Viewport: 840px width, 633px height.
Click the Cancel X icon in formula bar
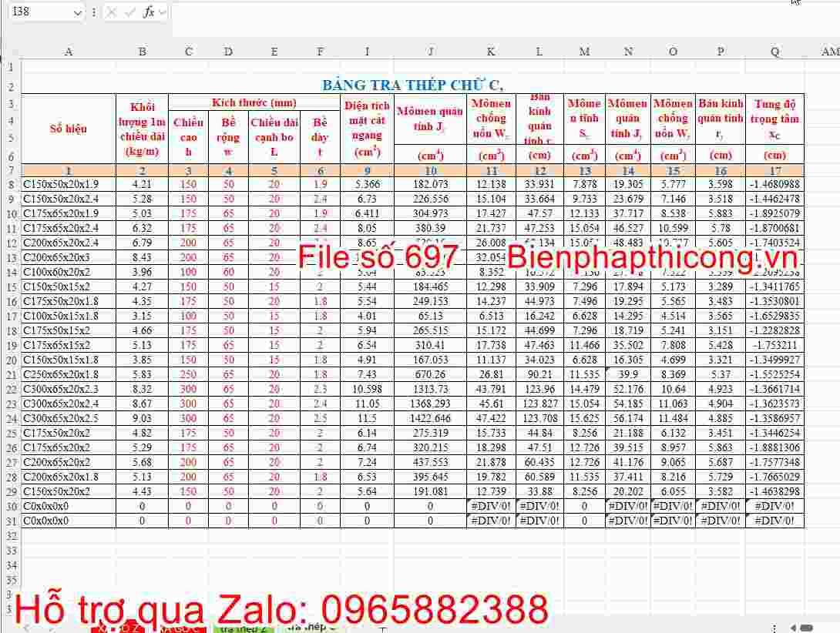tap(113, 12)
